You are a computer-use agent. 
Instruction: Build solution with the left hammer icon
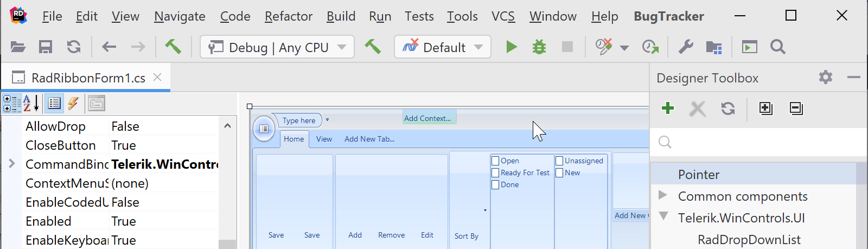173,47
